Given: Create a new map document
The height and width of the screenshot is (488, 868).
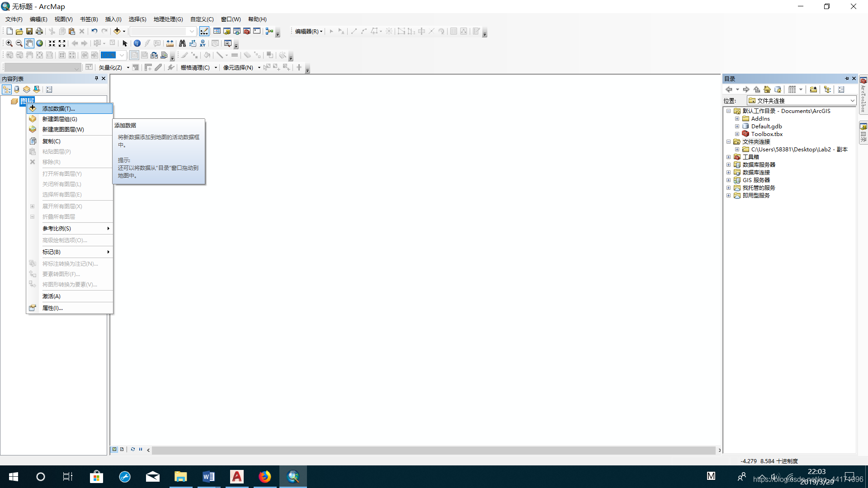Looking at the screenshot, I should pos(9,31).
